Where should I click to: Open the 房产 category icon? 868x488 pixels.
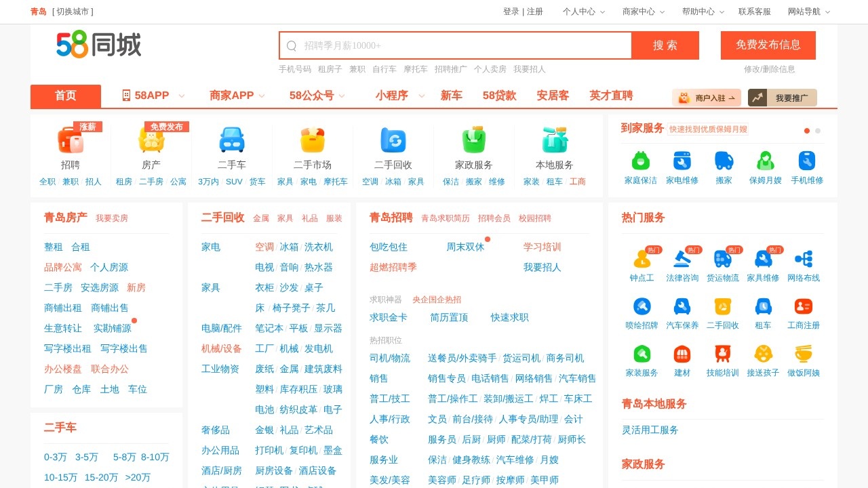pos(151,140)
